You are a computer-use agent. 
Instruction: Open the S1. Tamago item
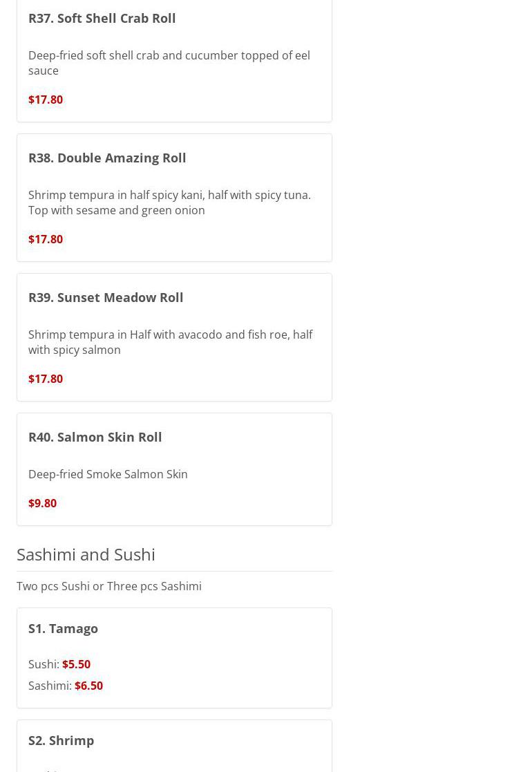tap(63, 629)
